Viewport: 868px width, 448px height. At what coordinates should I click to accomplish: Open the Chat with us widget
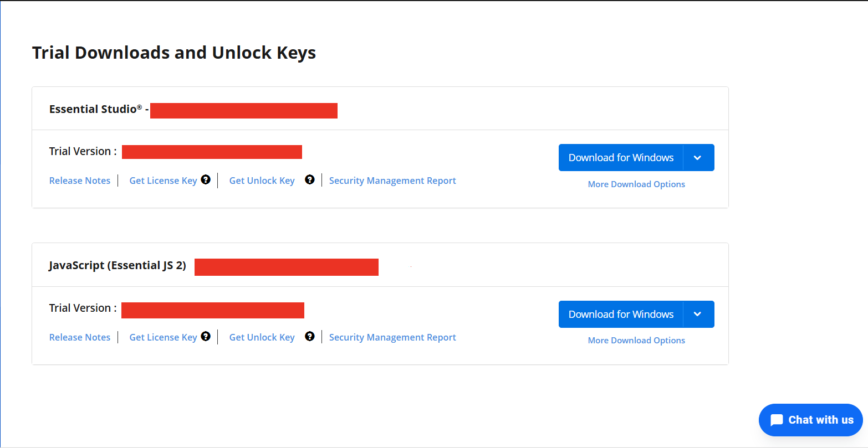[811, 420]
